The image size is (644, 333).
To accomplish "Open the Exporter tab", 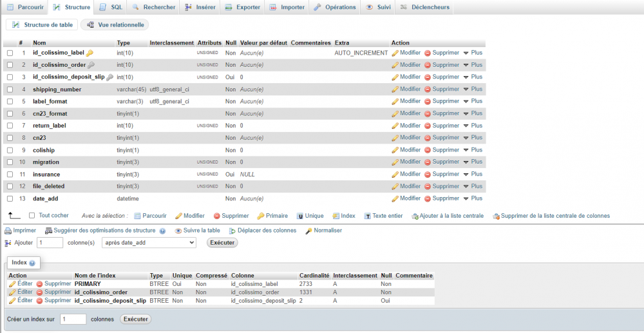I will (242, 7).
